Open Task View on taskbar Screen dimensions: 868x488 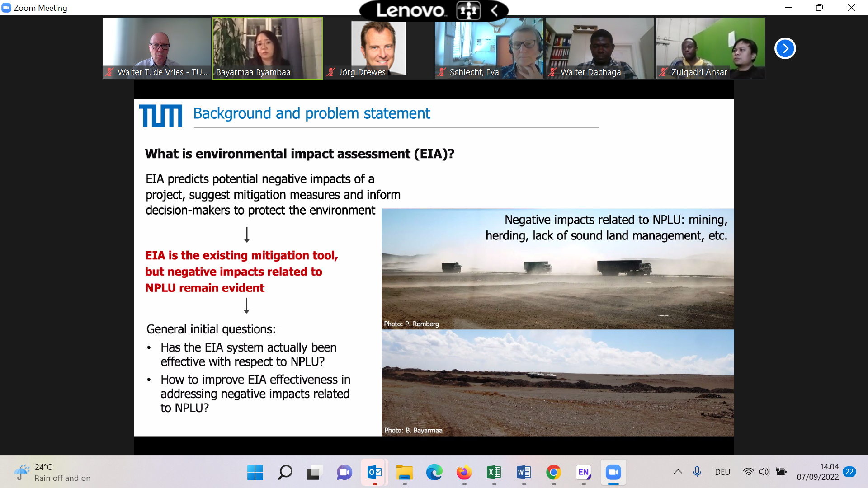point(315,473)
